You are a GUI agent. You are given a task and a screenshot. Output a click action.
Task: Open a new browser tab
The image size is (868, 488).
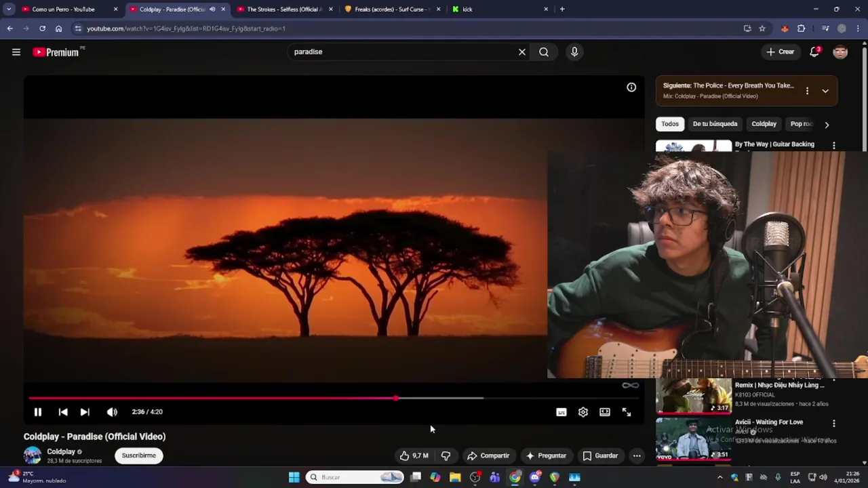pyautogui.click(x=562, y=9)
